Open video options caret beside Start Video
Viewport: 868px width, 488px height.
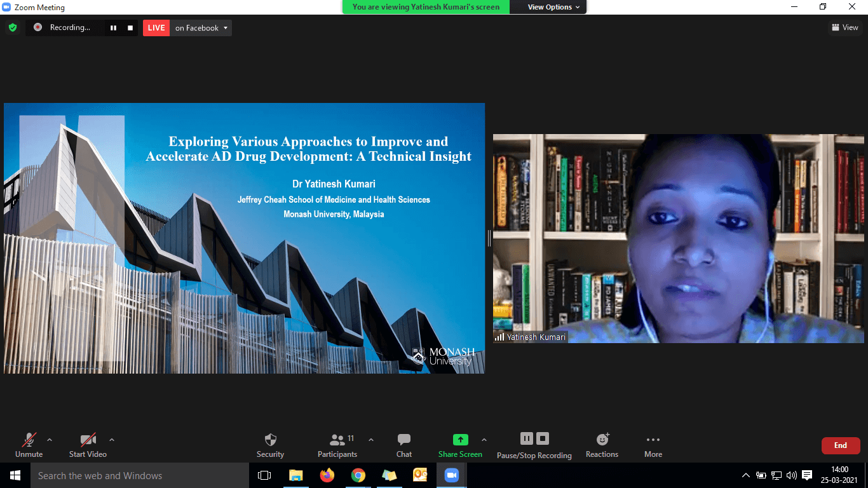tap(112, 440)
